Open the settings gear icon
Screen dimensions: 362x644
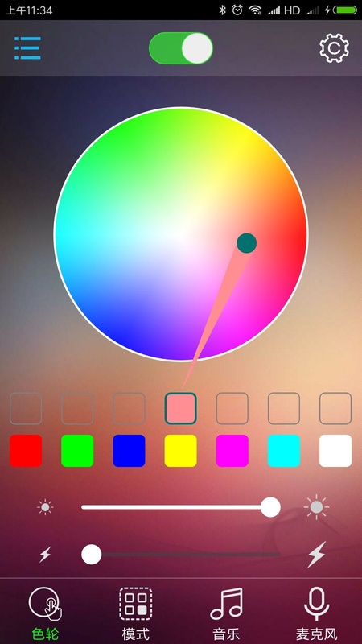[x=334, y=48]
